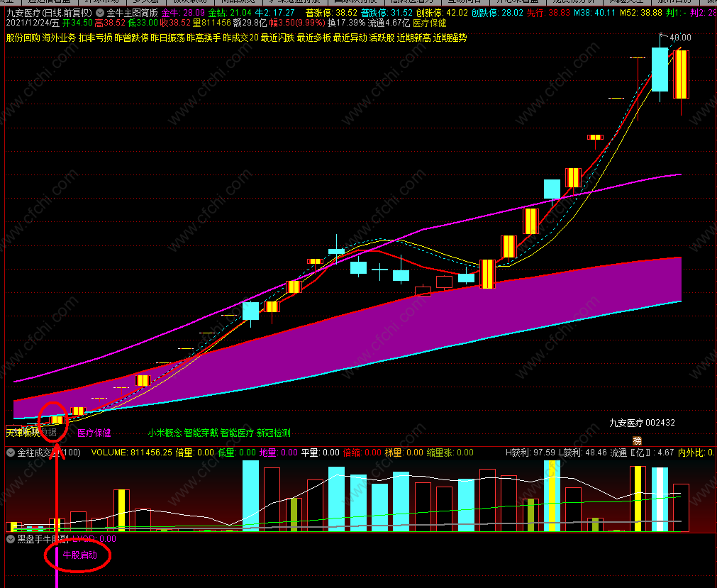Click the 普跌停: 31.52 indicator value
Screen dimensions: 717x588
coord(387,13)
